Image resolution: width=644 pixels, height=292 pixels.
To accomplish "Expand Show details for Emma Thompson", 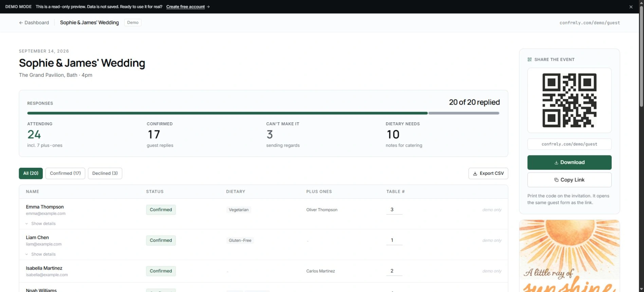I will pos(40,224).
